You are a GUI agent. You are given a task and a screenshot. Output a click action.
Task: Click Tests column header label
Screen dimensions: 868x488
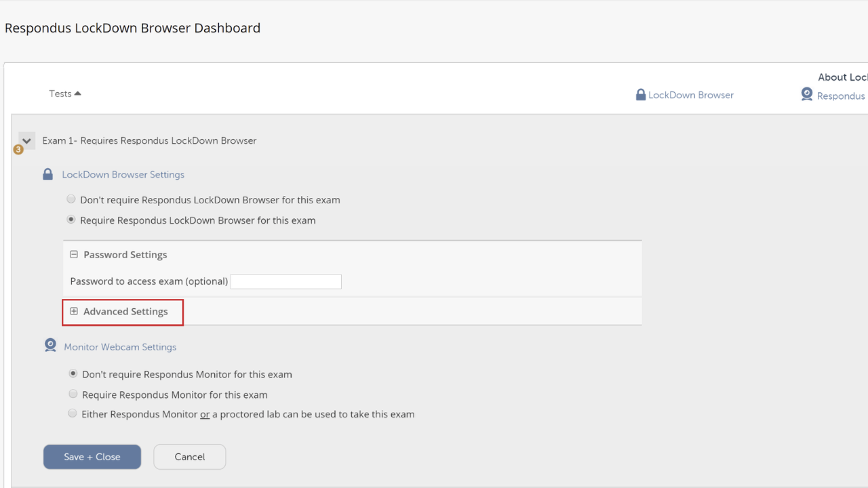pyautogui.click(x=60, y=94)
